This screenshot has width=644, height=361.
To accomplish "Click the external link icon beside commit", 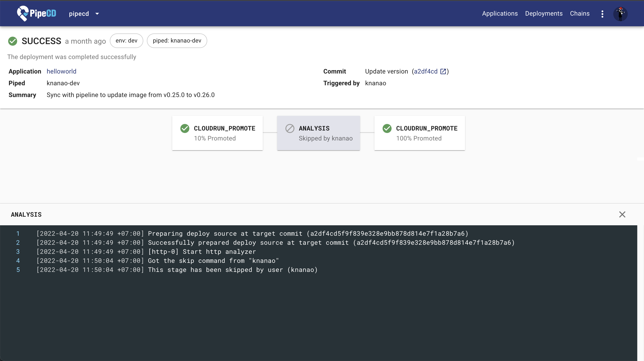I will tap(443, 71).
